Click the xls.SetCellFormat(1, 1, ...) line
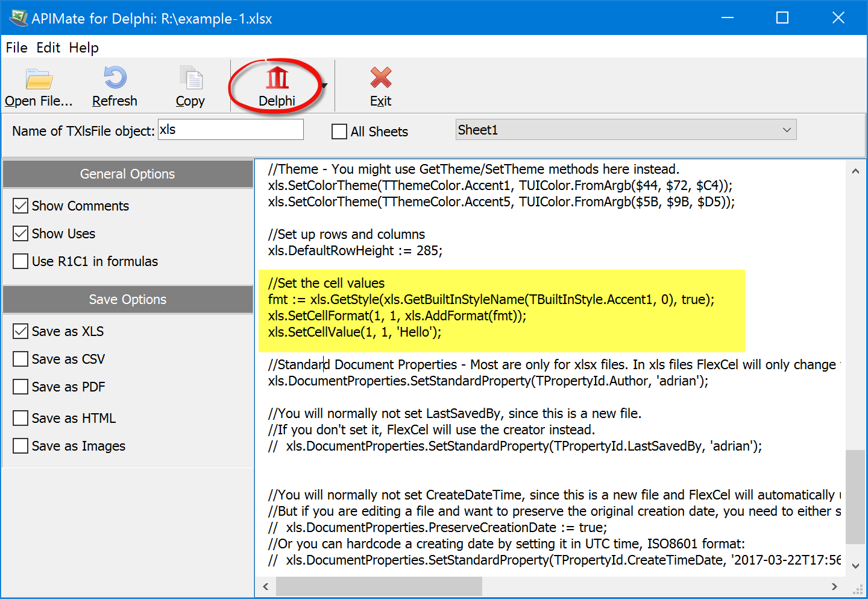 (397, 315)
